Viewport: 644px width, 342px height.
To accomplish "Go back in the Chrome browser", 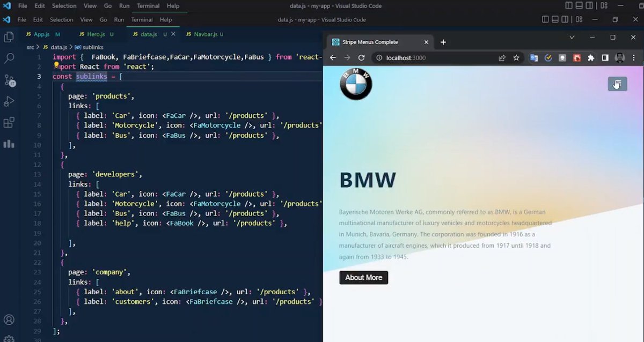I will tap(333, 58).
